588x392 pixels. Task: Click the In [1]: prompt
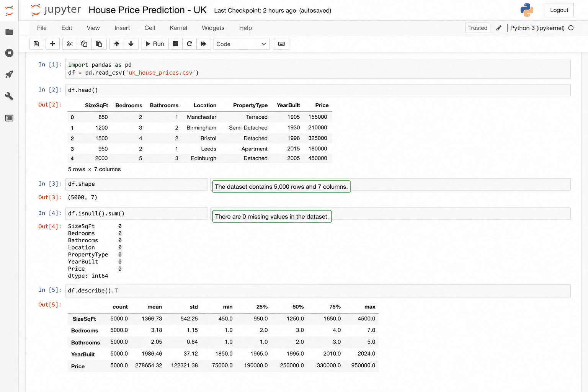[x=50, y=65]
